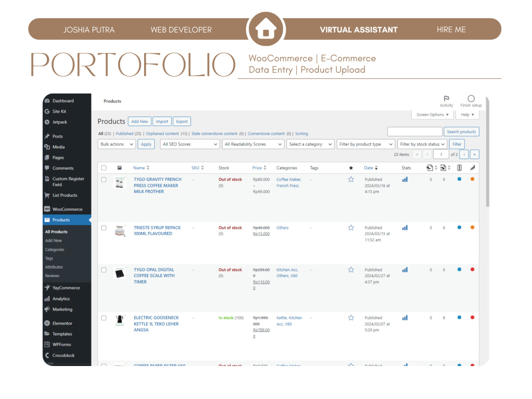Viewport: 532px width, 399px height.
Task: Click the Finish setup circle icon
Action: [471, 98]
